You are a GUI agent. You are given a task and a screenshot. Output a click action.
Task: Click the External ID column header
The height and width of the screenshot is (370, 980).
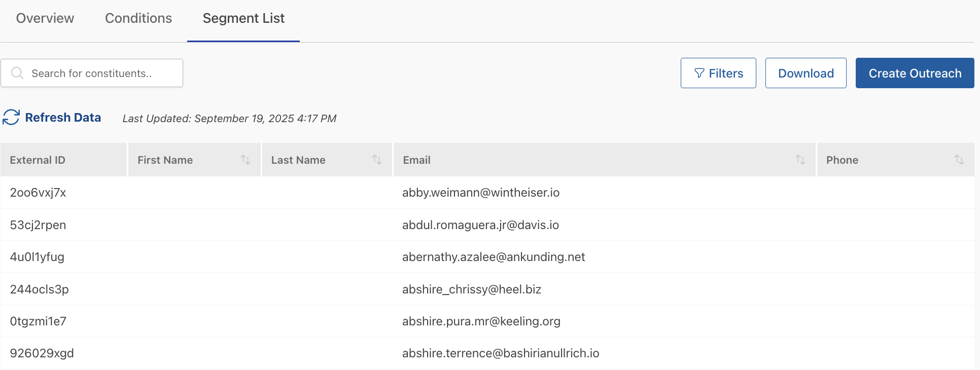63,160
